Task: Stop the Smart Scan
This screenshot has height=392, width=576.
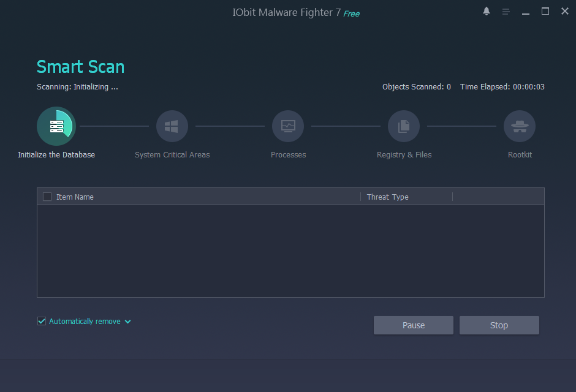Action: click(x=499, y=325)
